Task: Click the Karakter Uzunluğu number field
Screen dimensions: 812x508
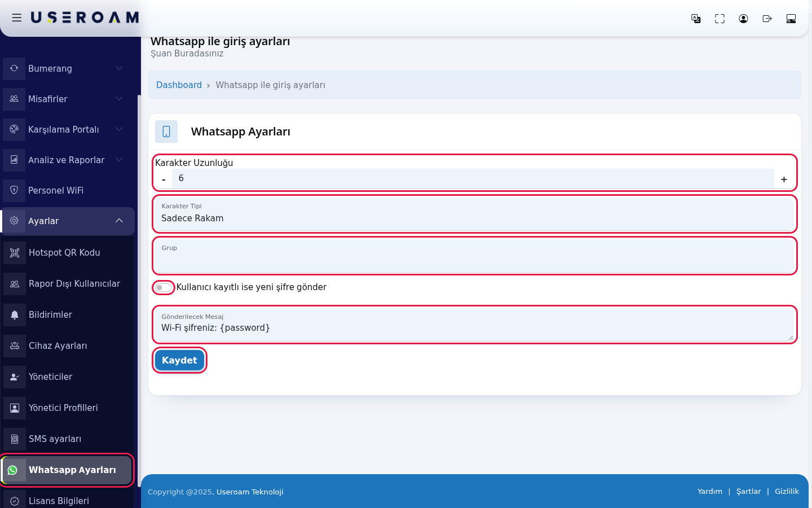Action: point(473,178)
